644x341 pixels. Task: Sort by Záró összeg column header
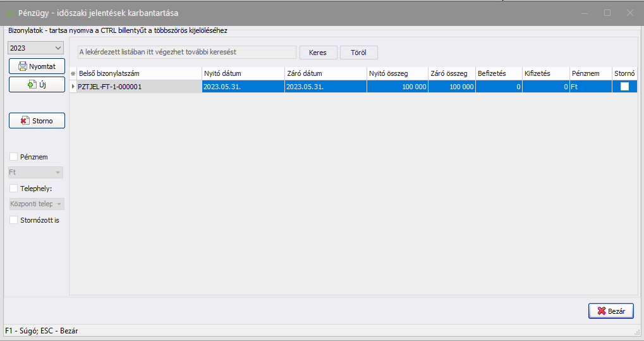pyautogui.click(x=451, y=73)
